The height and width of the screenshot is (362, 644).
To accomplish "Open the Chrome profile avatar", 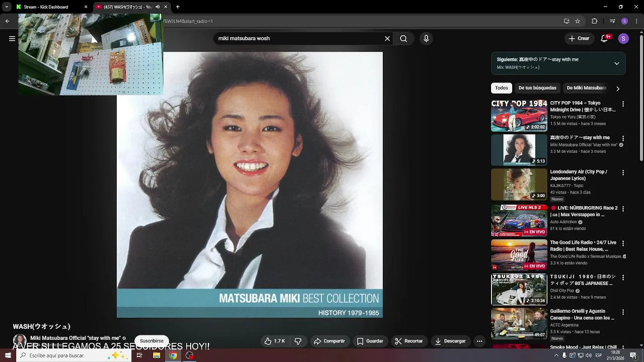I will click(x=624, y=21).
